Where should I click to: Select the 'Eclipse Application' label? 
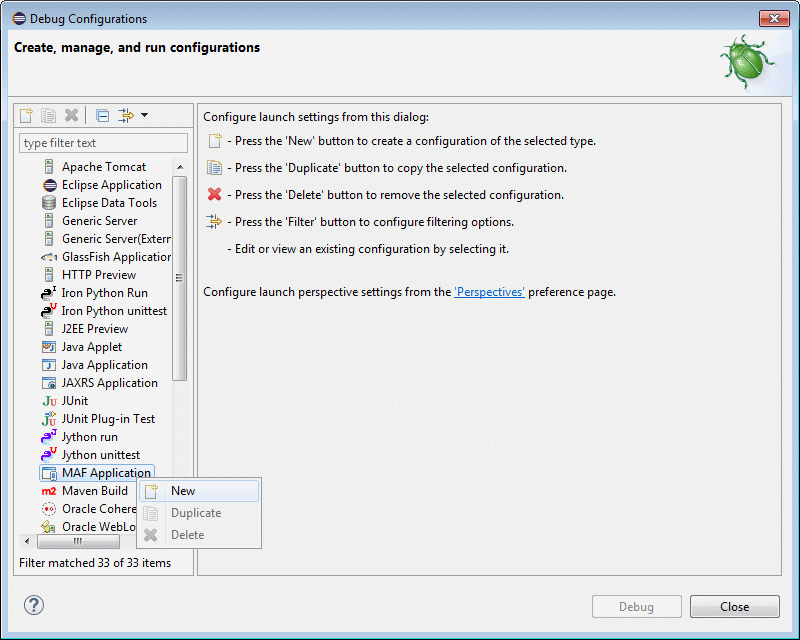(112, 185)
